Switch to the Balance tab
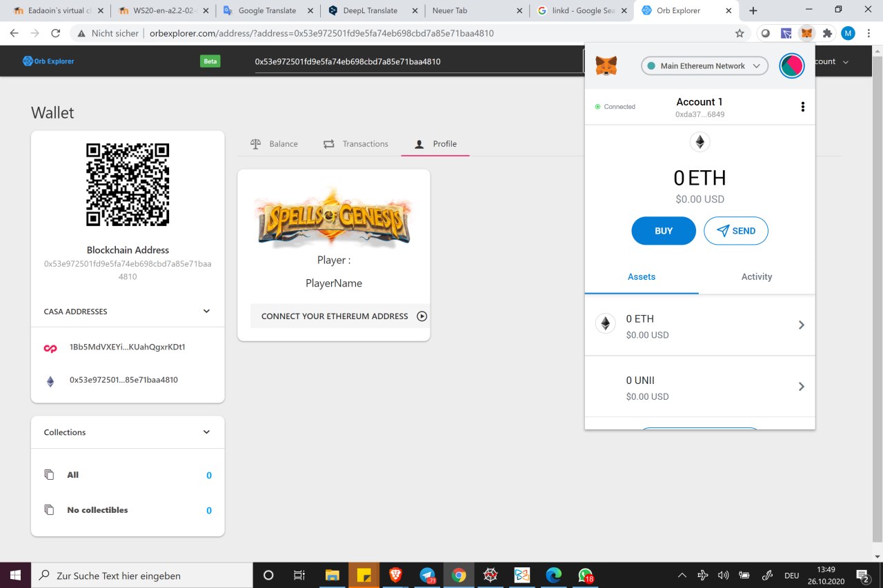Viewport: 883px width, 588px height. pos(274,144)
